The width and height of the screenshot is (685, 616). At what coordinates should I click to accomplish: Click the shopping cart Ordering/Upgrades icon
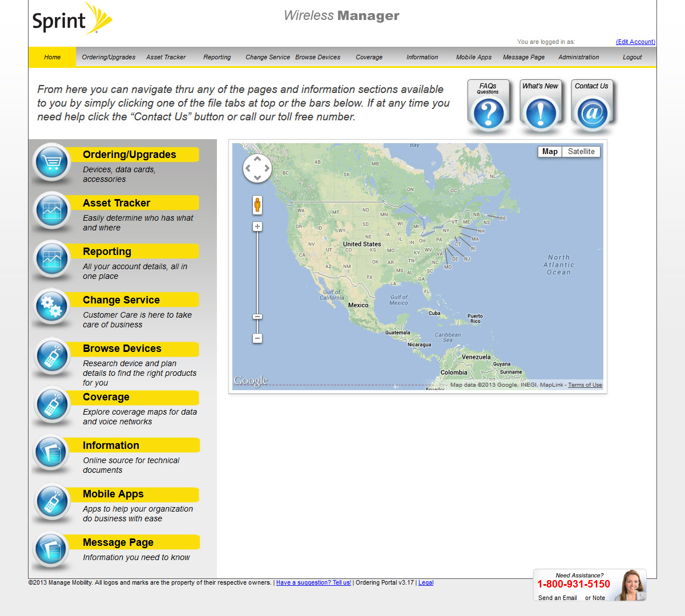[51, 163]
